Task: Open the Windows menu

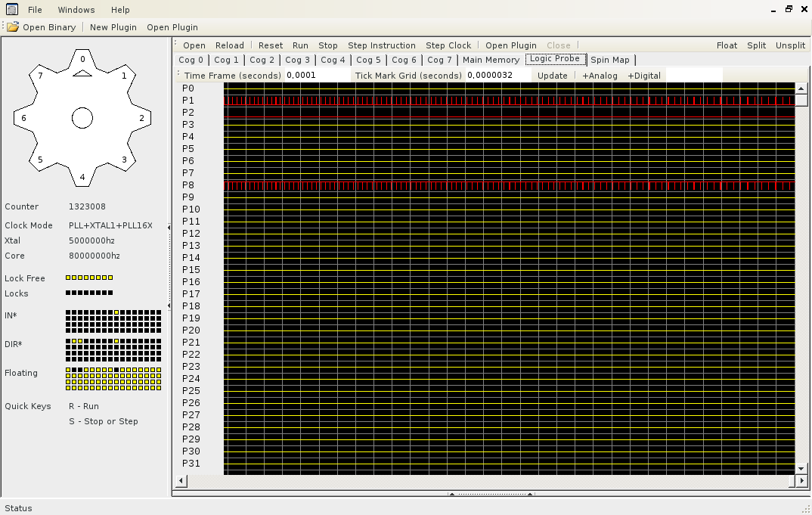Action: (76, 10)
